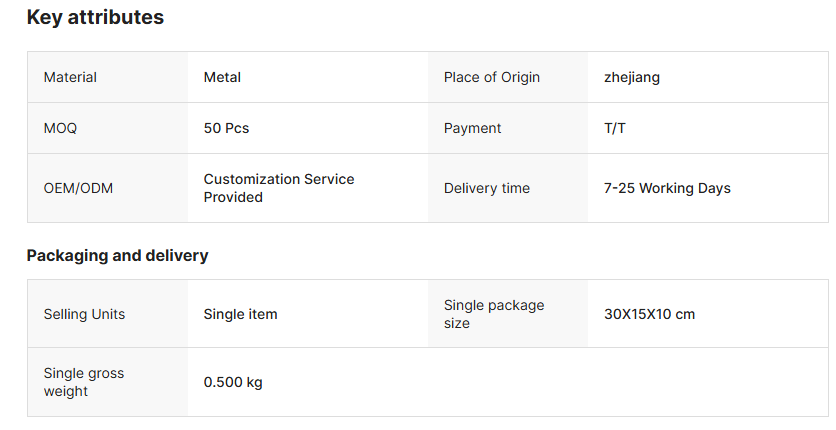Click the Single item value

pos(240,314)
